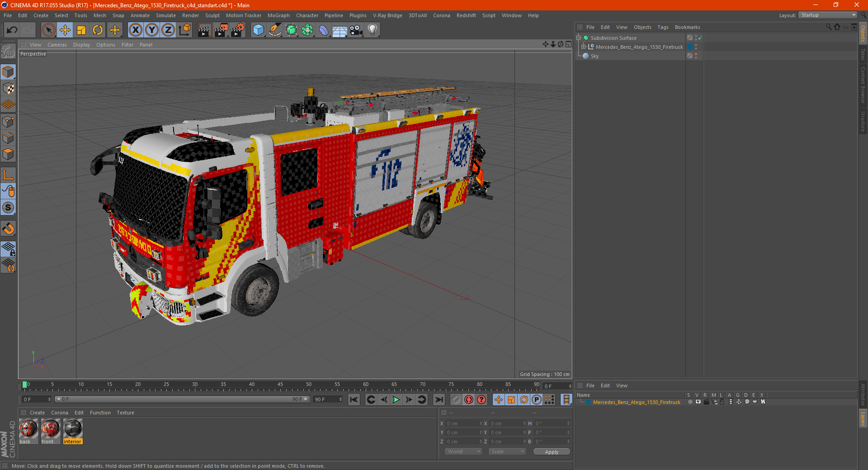The width and height of the screenshot is (868, 470).
Task: Open the Scale mode dropdown
Action: (507, 451)
